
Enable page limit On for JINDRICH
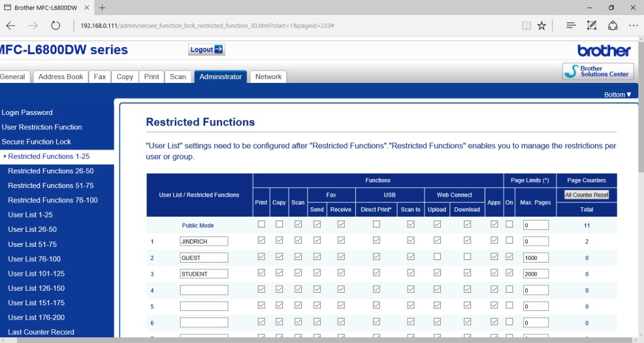pyautogui.click(x=509, y=240)
